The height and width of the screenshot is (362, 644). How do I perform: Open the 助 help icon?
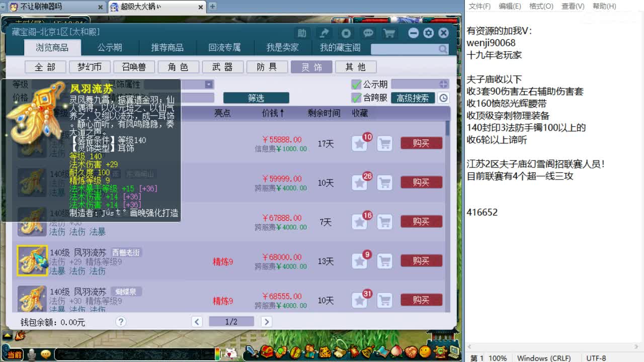301,33
